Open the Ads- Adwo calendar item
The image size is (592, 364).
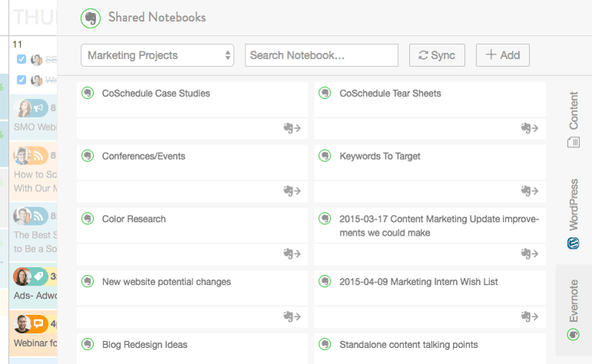pyautogui.click(x=33, y=286)
